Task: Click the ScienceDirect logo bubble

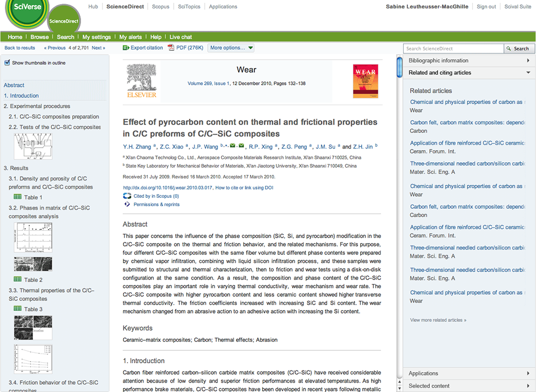Action: (x=63, y=20)
